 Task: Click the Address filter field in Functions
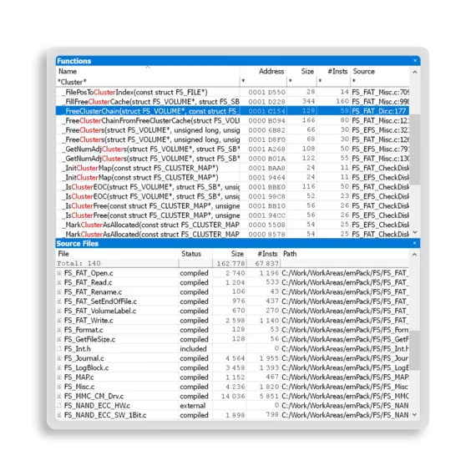263,81
